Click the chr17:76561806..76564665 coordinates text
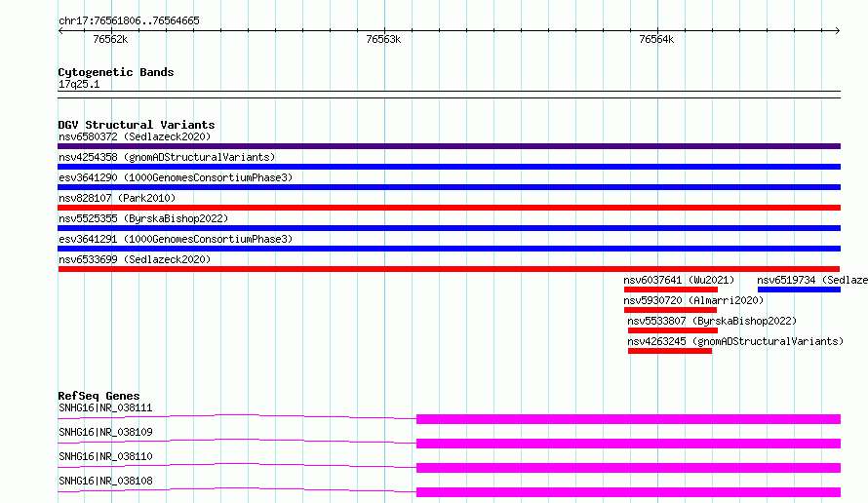The height and width of the screenshot is (503, 868). [x=129, y=20]
